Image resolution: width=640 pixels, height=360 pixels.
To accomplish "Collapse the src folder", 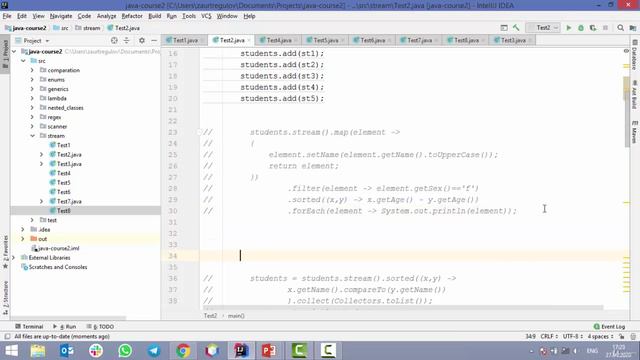I will click(x=23, y=61).
